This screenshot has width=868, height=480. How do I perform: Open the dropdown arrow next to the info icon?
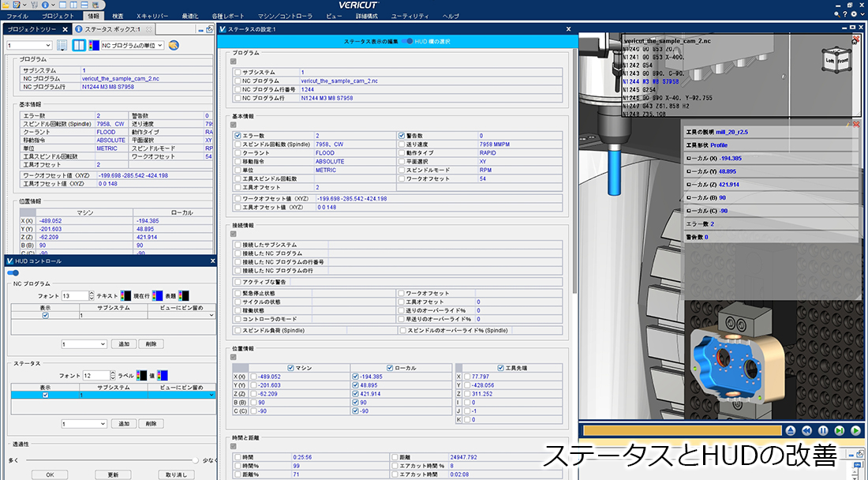(x=53, y=5)
